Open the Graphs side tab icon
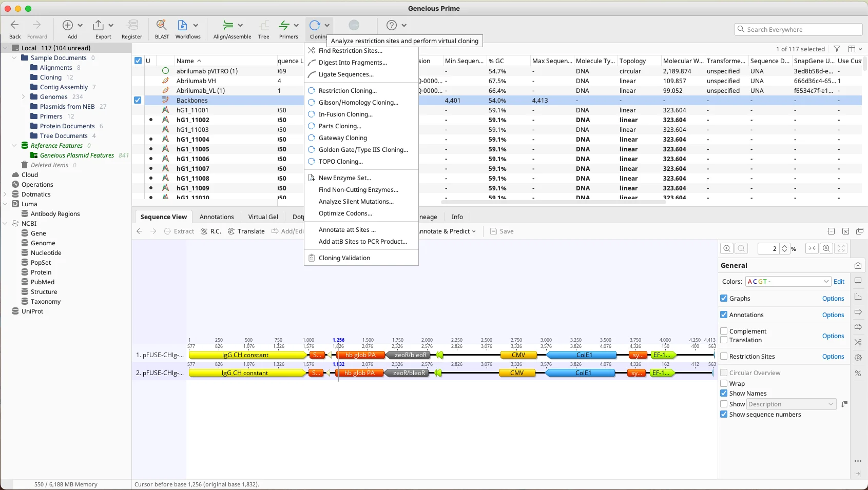 (858, 297)
